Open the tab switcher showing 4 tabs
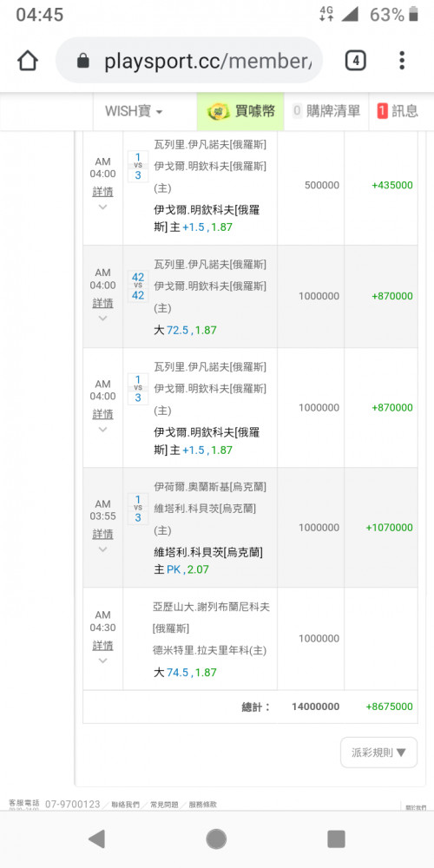 355,61
